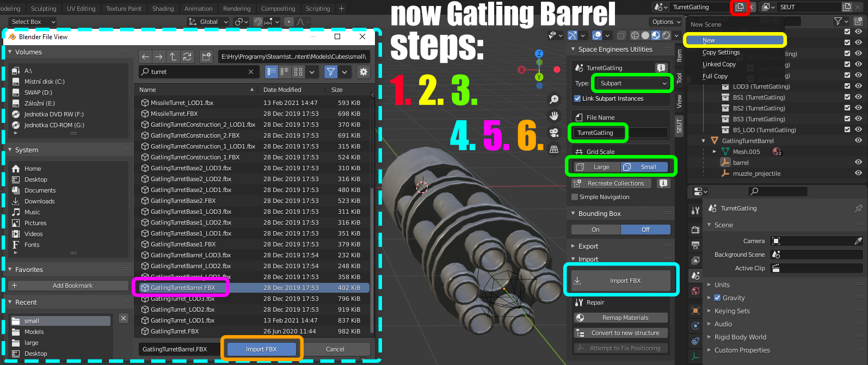
Task: Open the Object properties tab
Action: pyautogui.click(x=695, y=311)
